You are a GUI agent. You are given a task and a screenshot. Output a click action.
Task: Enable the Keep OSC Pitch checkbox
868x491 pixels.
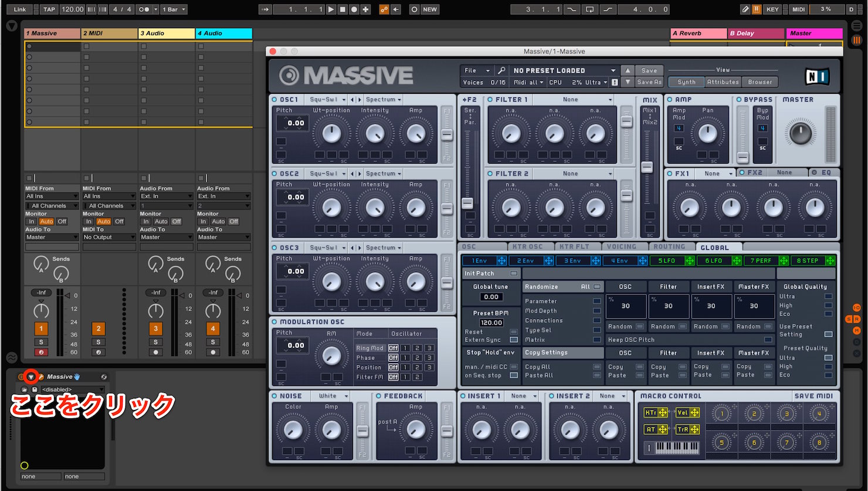point(768,340)
